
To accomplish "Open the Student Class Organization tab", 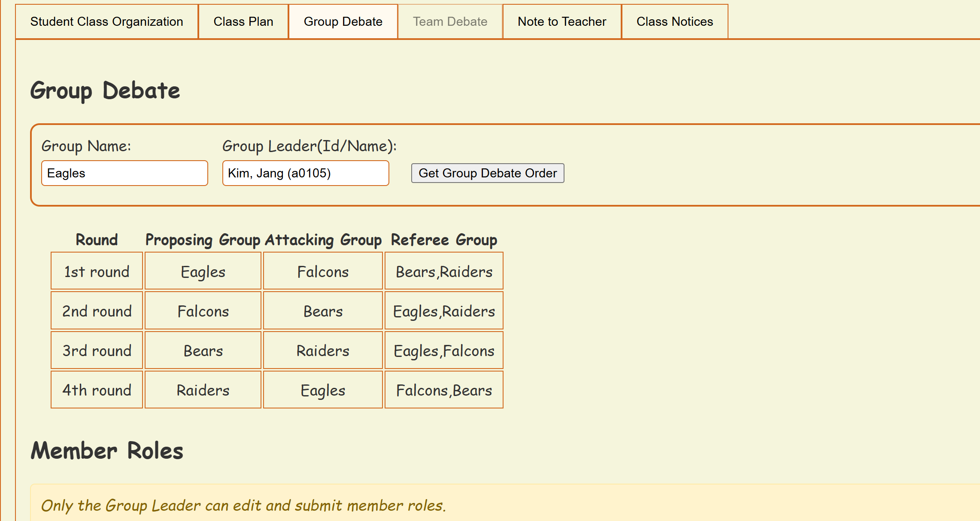I will (106, 21).
